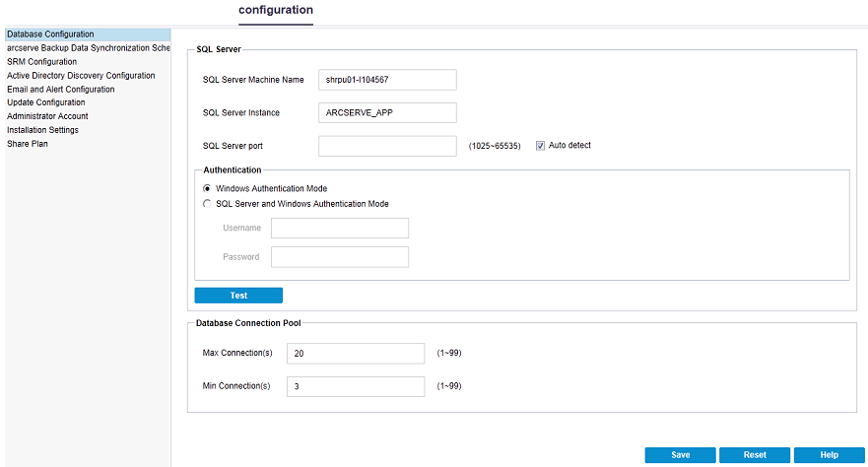868x467 pixels.
Task: Click the Test connection button
Action: (x=238, y=296)
